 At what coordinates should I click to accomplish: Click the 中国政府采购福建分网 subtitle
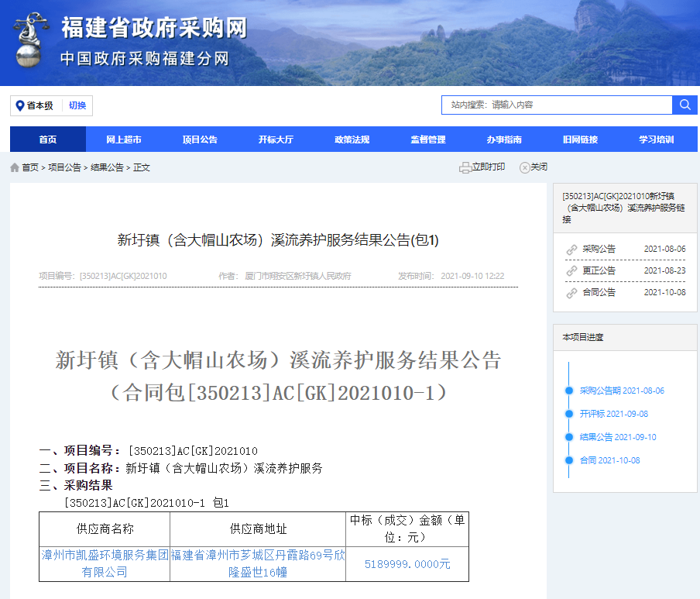pyautogui.click(x=144, y=59)
